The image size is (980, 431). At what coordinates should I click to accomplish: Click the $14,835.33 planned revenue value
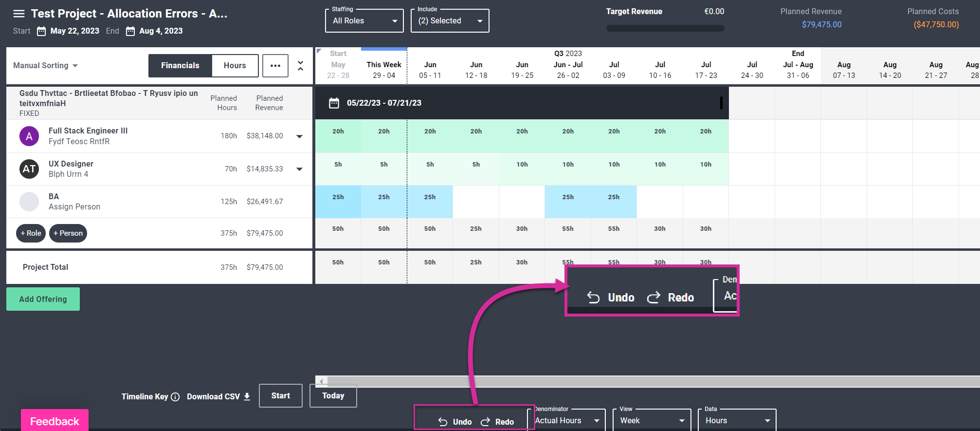pos(265,169)
